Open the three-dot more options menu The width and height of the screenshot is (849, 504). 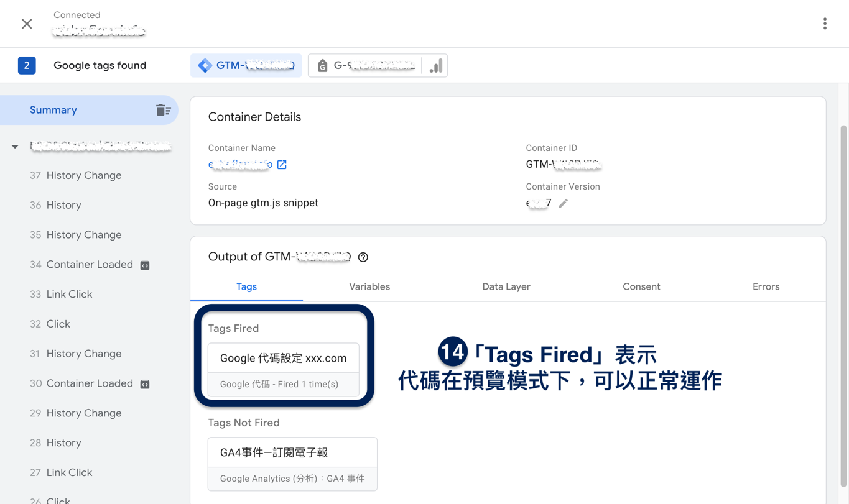(x=825, y=24)
